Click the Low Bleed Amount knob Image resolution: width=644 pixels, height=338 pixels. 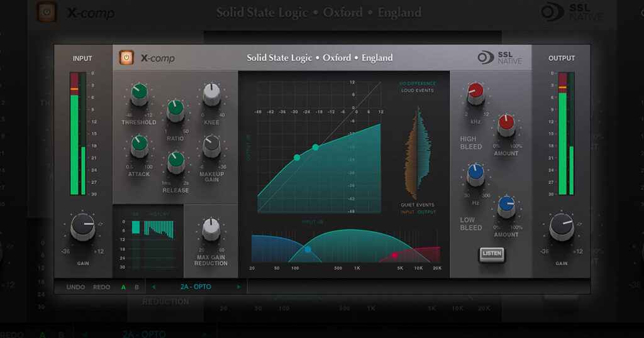(x=506, y=207)
